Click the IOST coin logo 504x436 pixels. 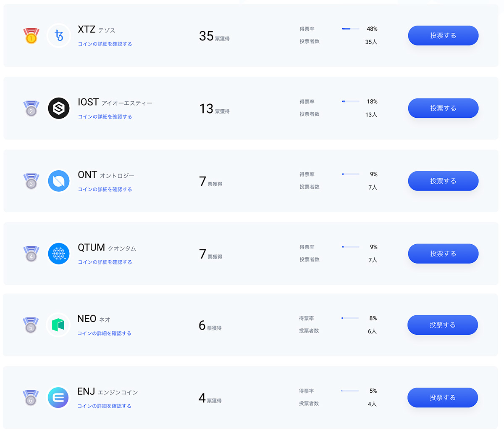(x=59, y=108)
